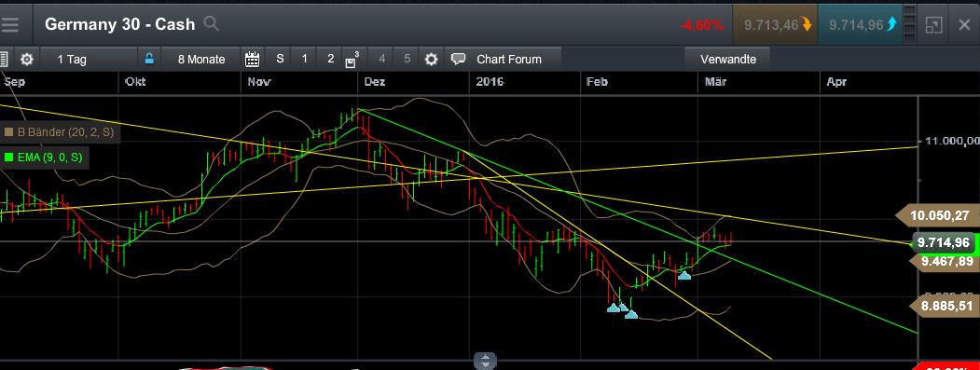Switch to saved chart layout 2
The image size is (980, 370).
(330, 59)
